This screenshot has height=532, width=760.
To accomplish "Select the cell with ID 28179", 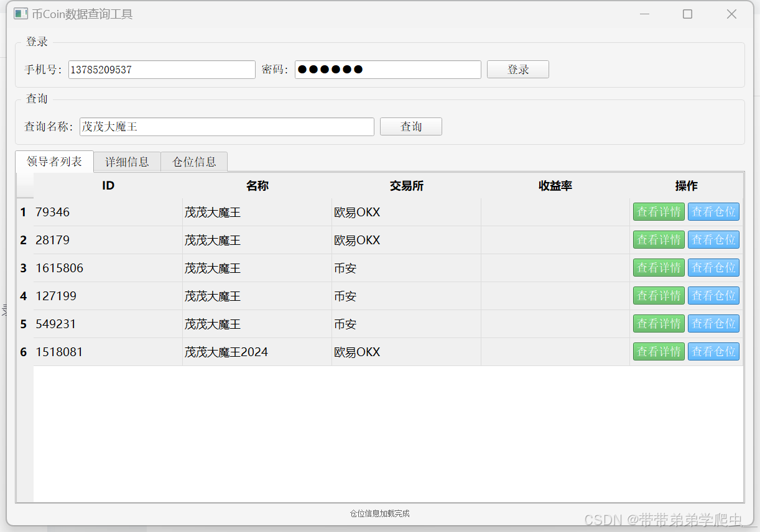I will pyautogui.click(x=108, y=241).
